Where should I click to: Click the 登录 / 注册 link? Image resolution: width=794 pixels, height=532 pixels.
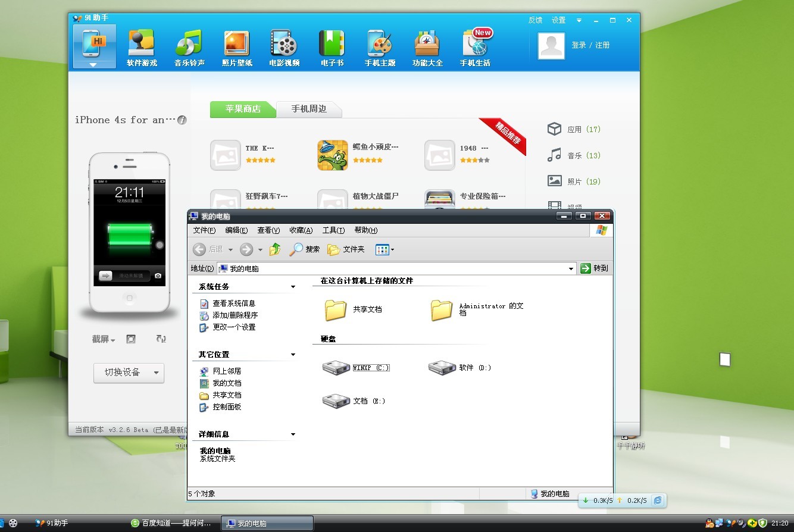[590, 45]
